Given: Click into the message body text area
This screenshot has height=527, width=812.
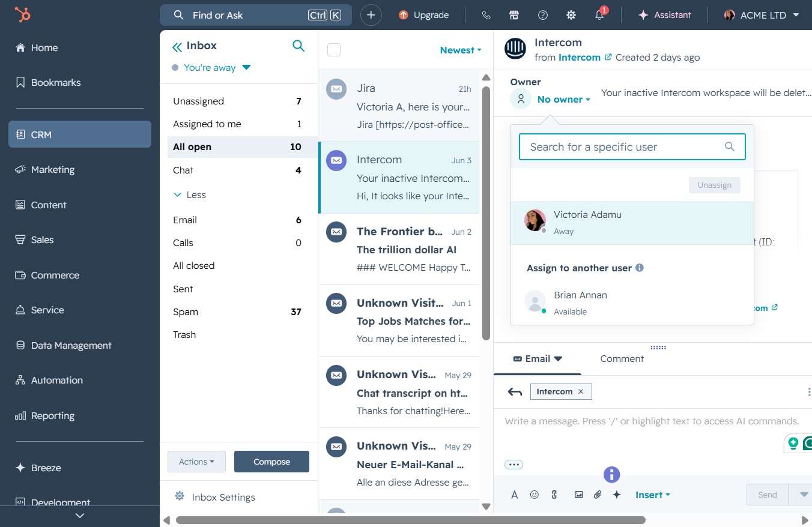Looking at the screenshot, I should click(652, 421).
